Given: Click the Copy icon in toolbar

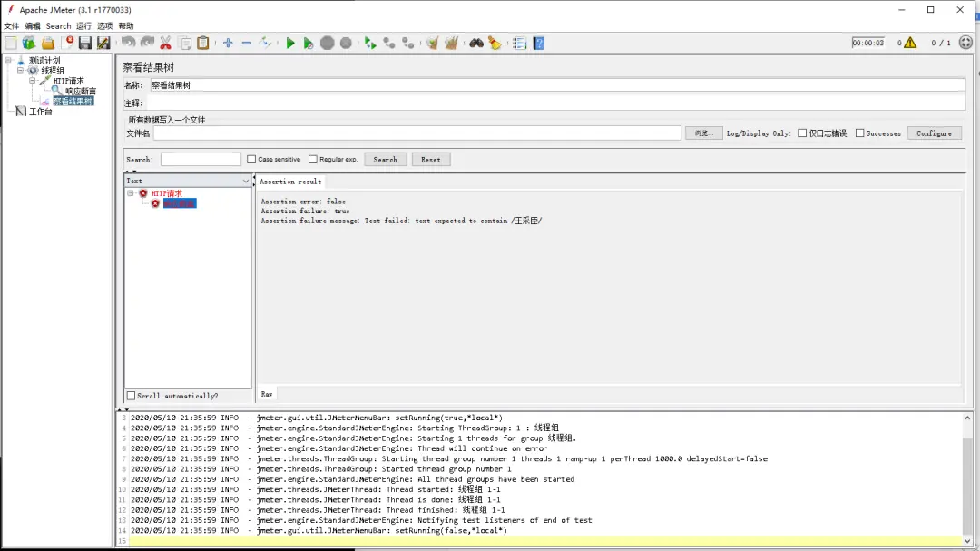Looking at the screenshot, I should point(185,44).
